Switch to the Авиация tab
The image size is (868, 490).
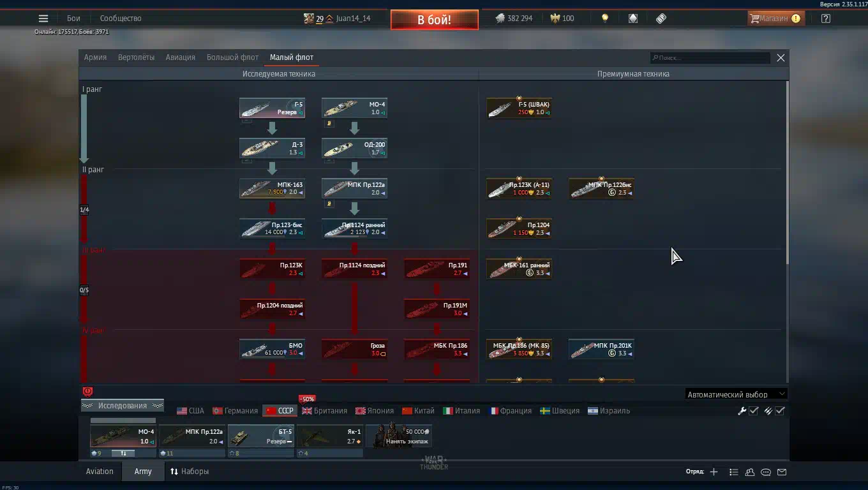coord(181,57)
